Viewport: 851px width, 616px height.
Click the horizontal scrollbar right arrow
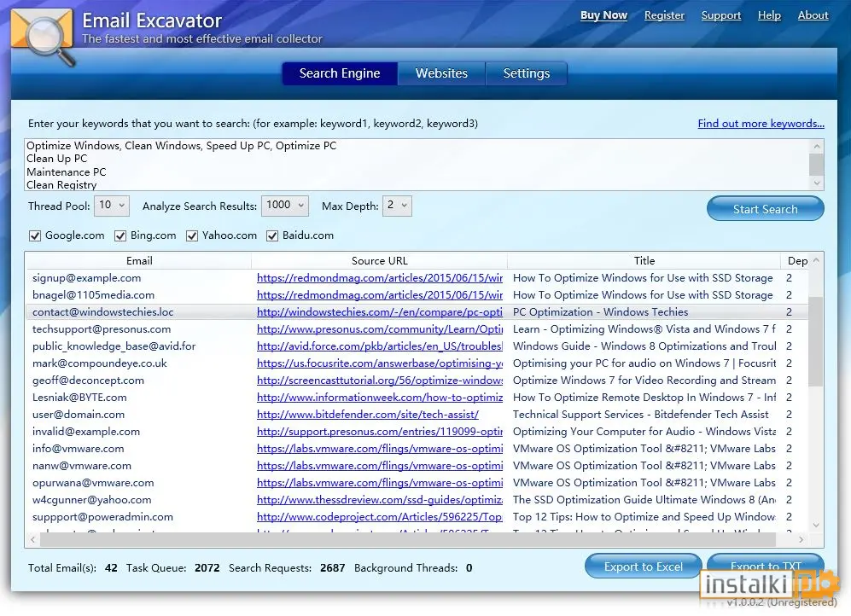click(801, 539)
